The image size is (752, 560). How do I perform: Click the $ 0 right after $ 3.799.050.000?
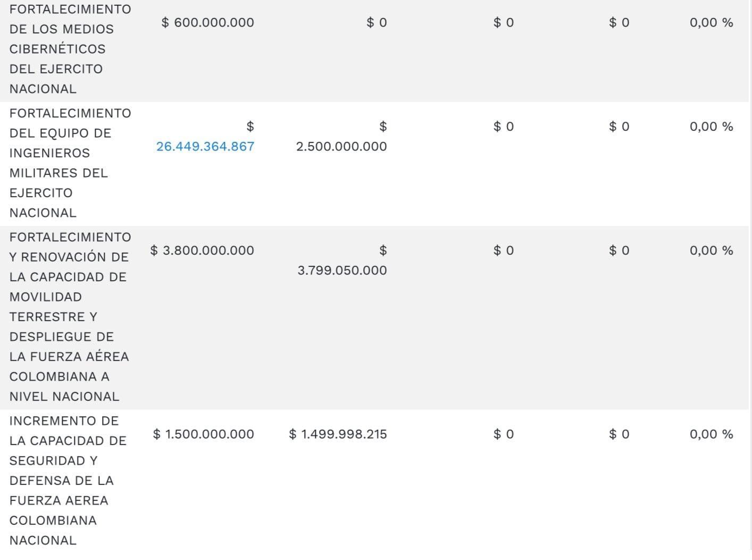tap(503, 250)
